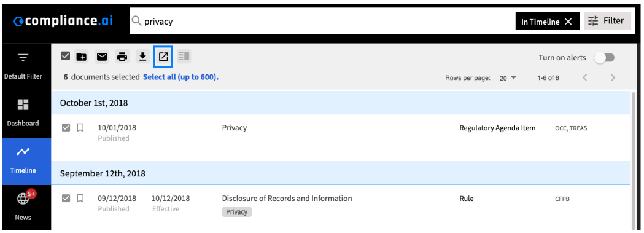
Task: Go to the News sidebar tab
Action: point(23,205)
